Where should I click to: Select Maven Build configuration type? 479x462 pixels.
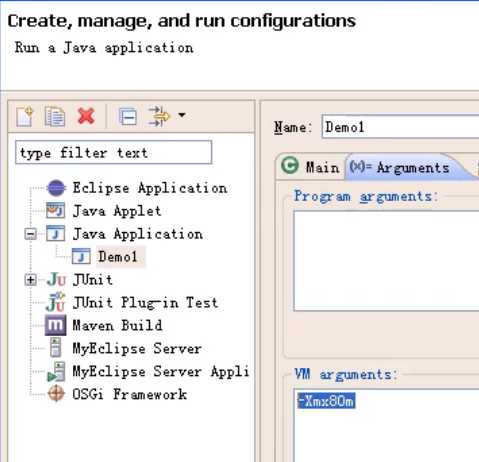pos(117,325)
